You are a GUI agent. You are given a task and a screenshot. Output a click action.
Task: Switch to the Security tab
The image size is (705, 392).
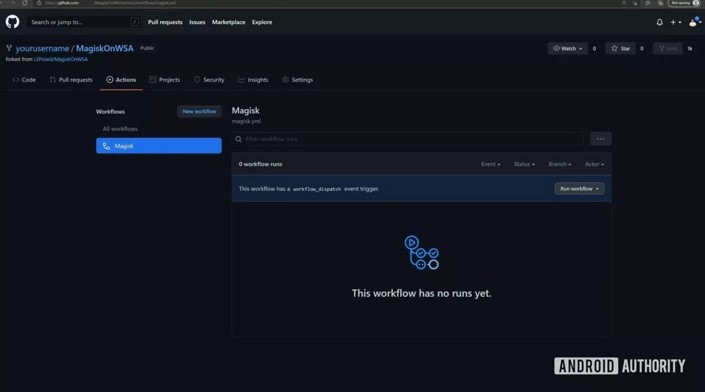coord(209,80)
